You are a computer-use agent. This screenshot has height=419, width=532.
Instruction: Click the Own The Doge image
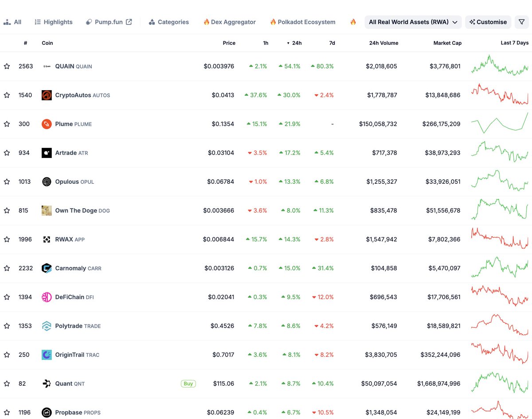coord(47,210)
